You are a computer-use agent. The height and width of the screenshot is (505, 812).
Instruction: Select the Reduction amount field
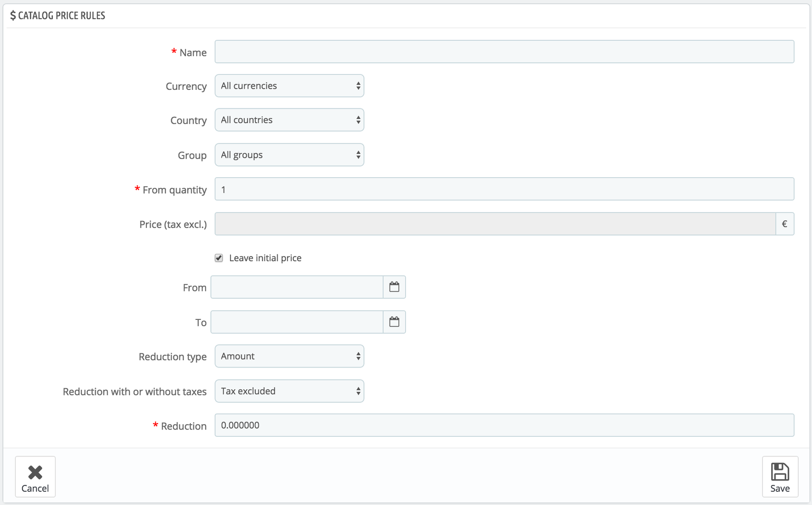(x=504, y=426)
